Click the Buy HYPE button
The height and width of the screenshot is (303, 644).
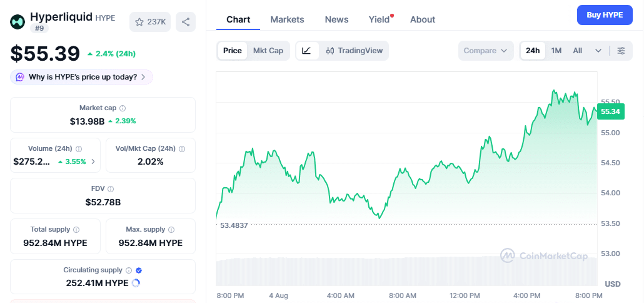(x=605, y=15)
